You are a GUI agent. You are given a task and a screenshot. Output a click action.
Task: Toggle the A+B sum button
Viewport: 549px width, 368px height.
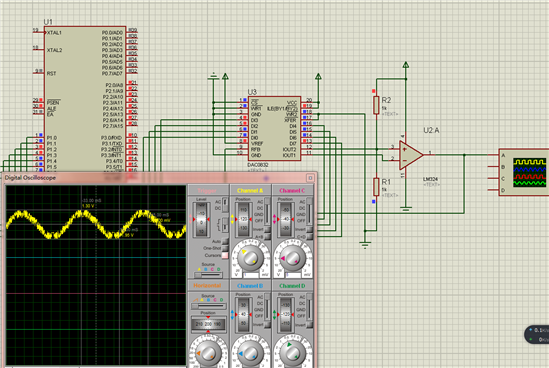[x=267, y=237]
